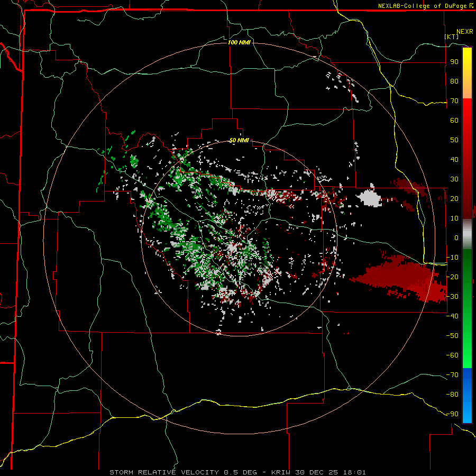This screenshot has height=476, width=476.
Task: Click the -40 value on the velocity scale
Action: pyautogui.click(x=452, y=316)
